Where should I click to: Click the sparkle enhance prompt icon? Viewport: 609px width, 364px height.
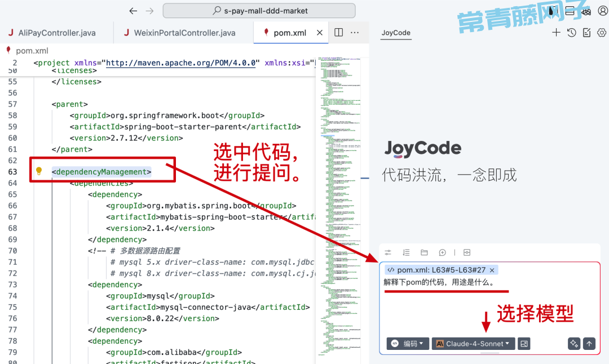click(574, 344)
